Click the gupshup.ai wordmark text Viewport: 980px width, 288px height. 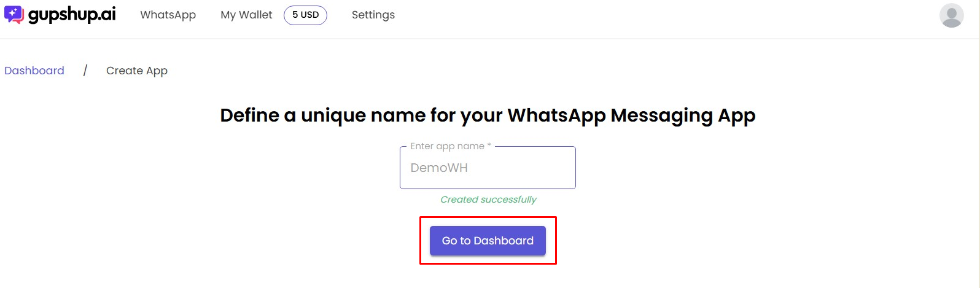click(72, 15)
